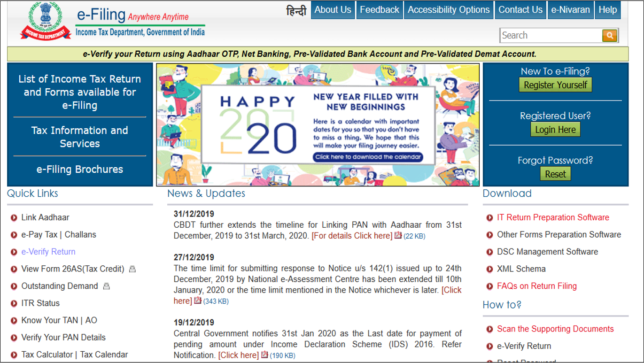Open '[Click here]' link for IDS 2016 notification
This screenshot has height=363, width=644.
click(239, 355)
